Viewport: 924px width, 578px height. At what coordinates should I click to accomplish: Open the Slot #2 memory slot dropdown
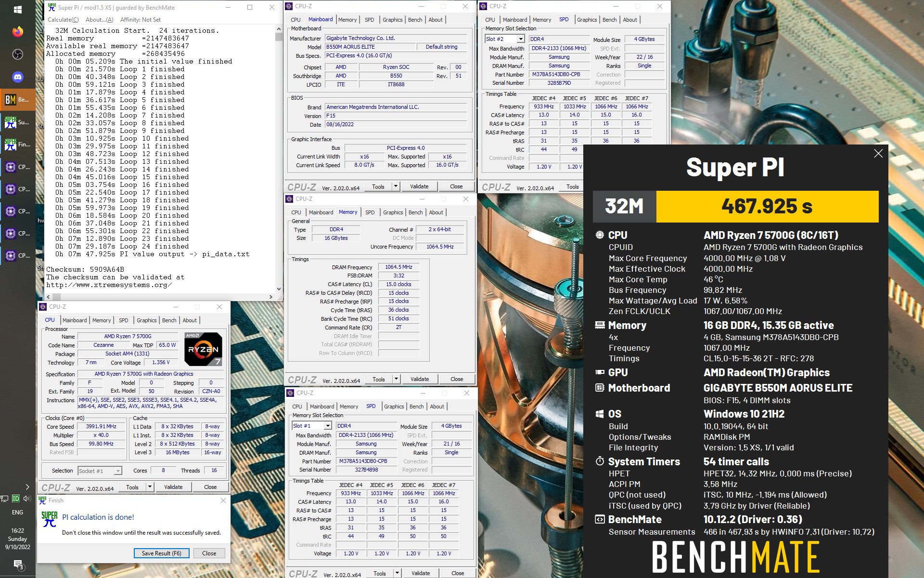pyautogui.click(x=520, y=39)
